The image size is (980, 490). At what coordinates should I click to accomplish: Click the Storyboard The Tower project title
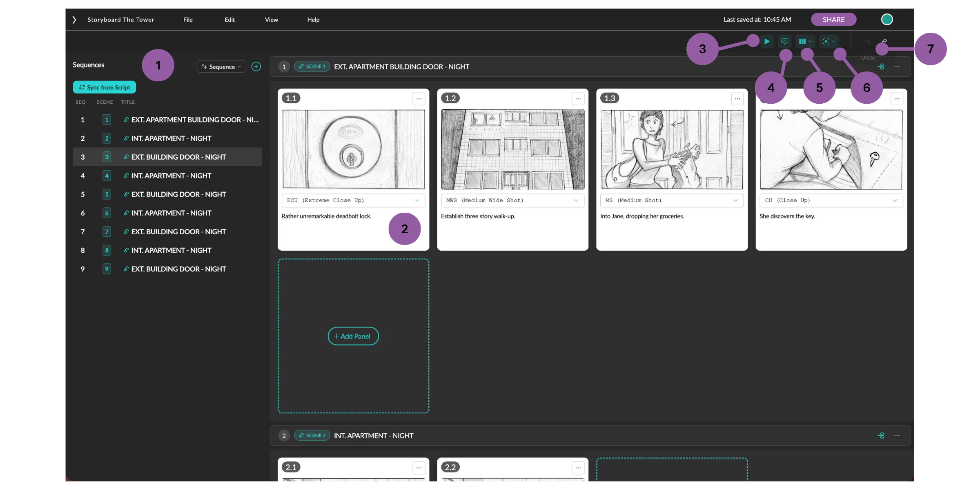click(x=121, y=20)
